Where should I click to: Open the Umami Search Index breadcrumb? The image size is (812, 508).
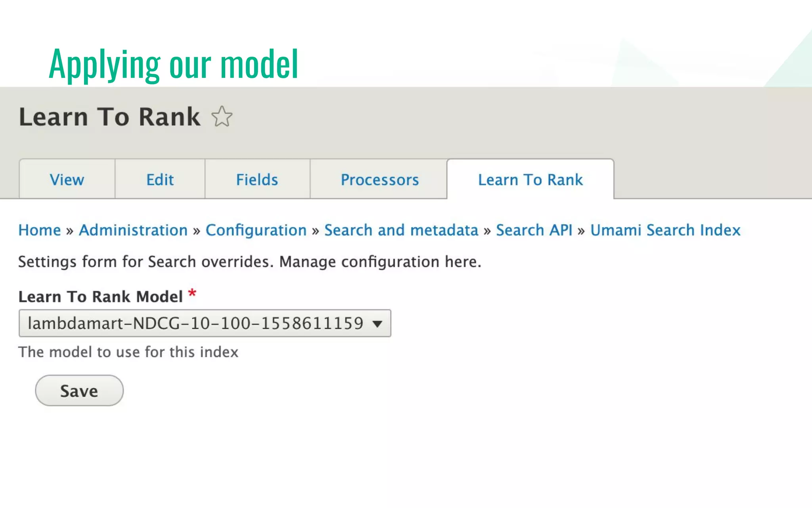(665, 230)
